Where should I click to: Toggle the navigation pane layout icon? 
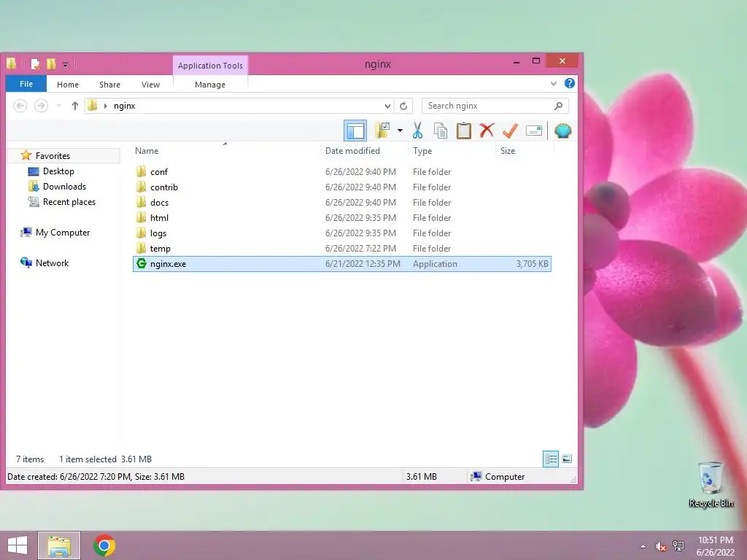tap(355, 131)
